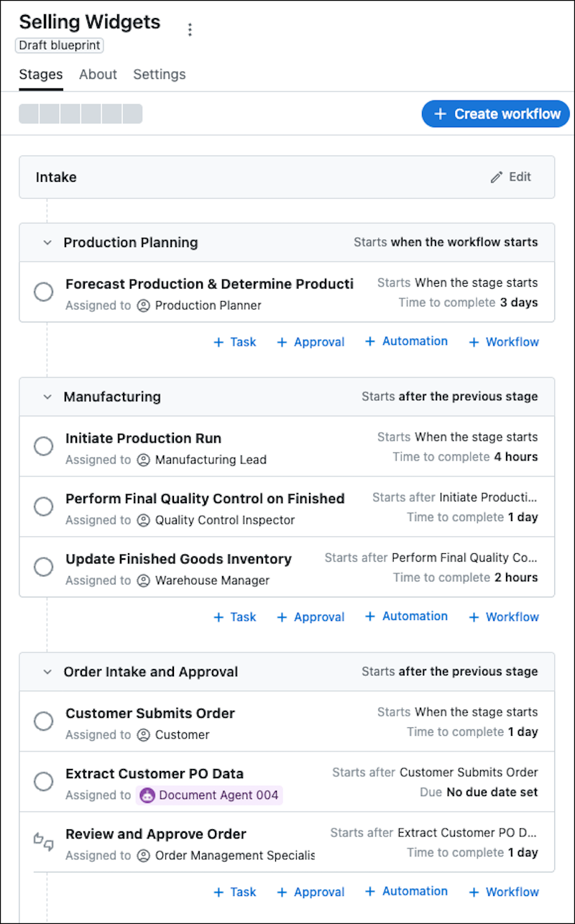Add a Task under Manufacturing stage
The width and height of the screenshot is (575, 924).
pyautogui.click(x=235, y=617)
